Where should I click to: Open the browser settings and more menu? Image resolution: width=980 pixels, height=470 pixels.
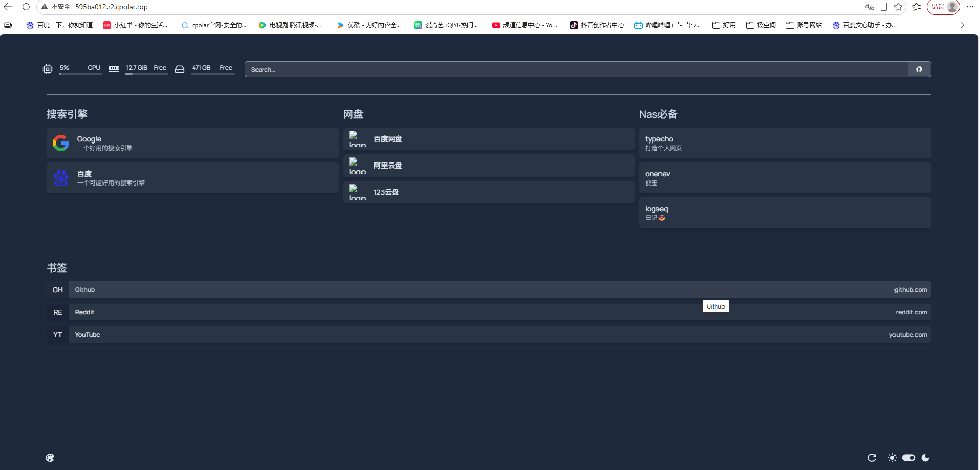tap(970, 7)
